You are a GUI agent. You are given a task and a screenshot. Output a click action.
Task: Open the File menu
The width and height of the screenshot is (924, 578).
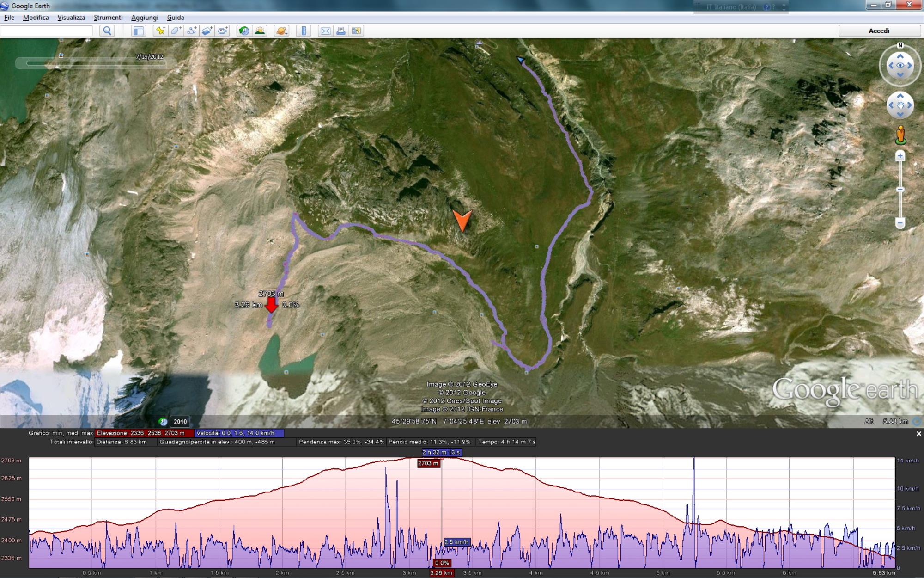9,18
